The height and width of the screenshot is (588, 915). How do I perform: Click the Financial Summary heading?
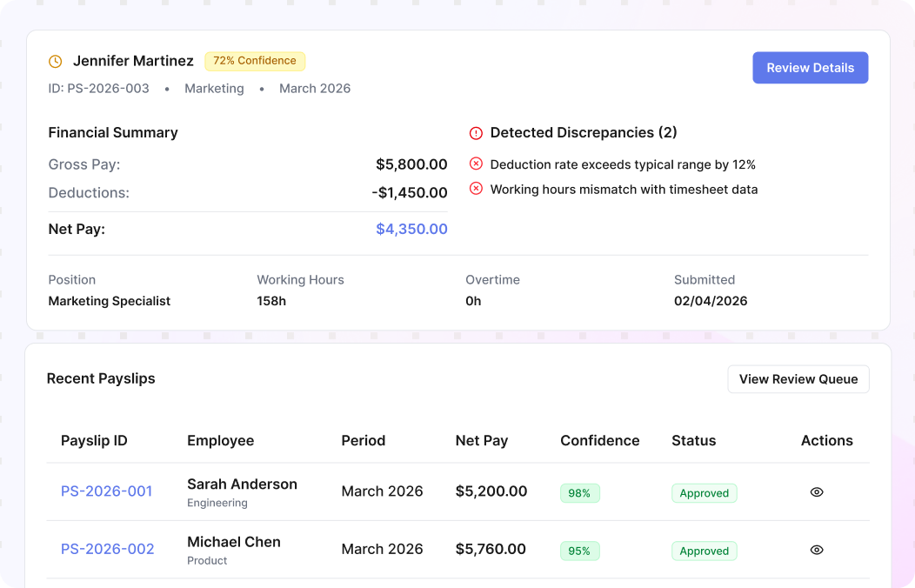point(112,133)
